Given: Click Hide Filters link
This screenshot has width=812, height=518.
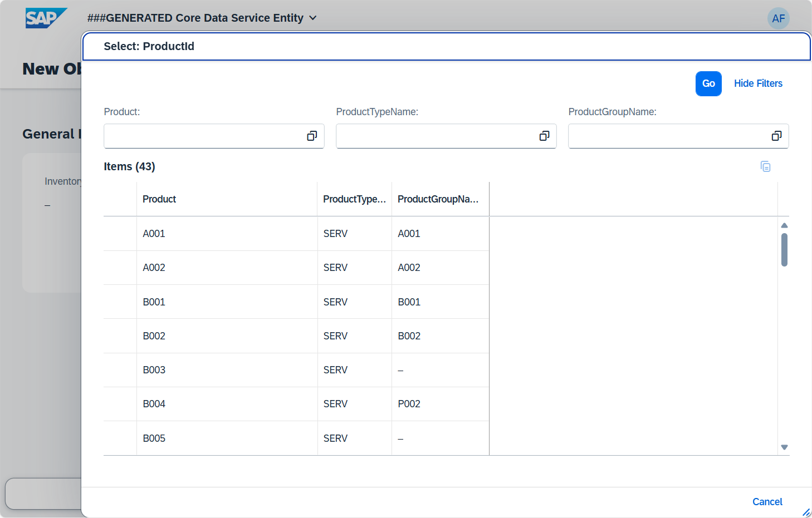Looking at the screenshot, I should pyautogui.click(x=758, y=83).
